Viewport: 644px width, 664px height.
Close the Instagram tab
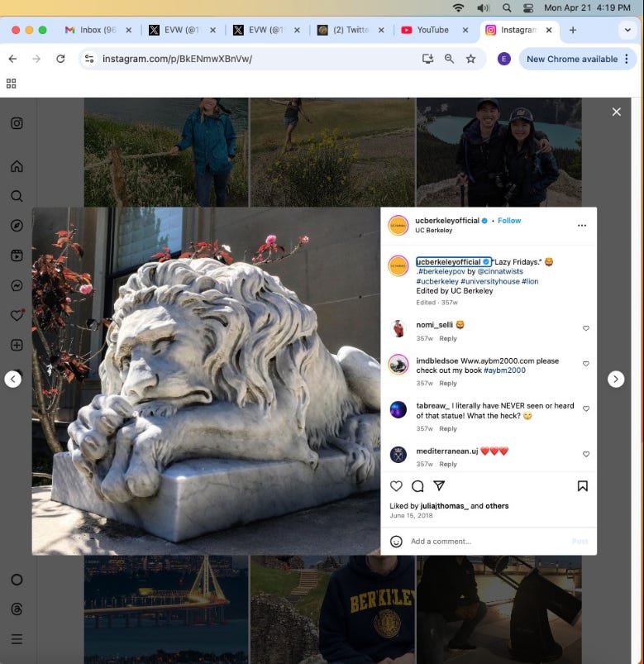coord(549,30)
